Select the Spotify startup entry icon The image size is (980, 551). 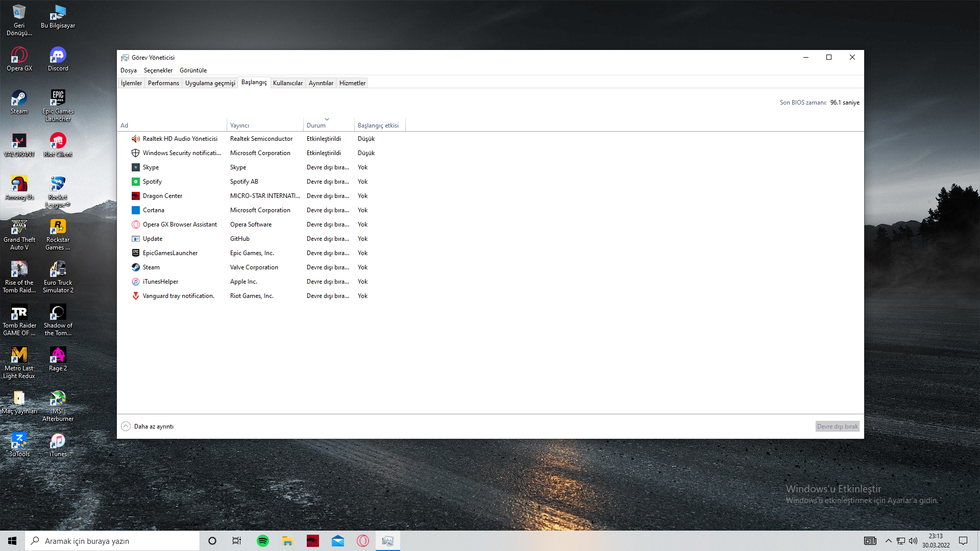[135, 182]
